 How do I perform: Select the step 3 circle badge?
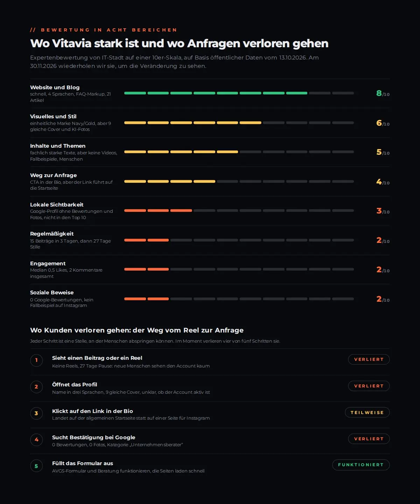36,413
